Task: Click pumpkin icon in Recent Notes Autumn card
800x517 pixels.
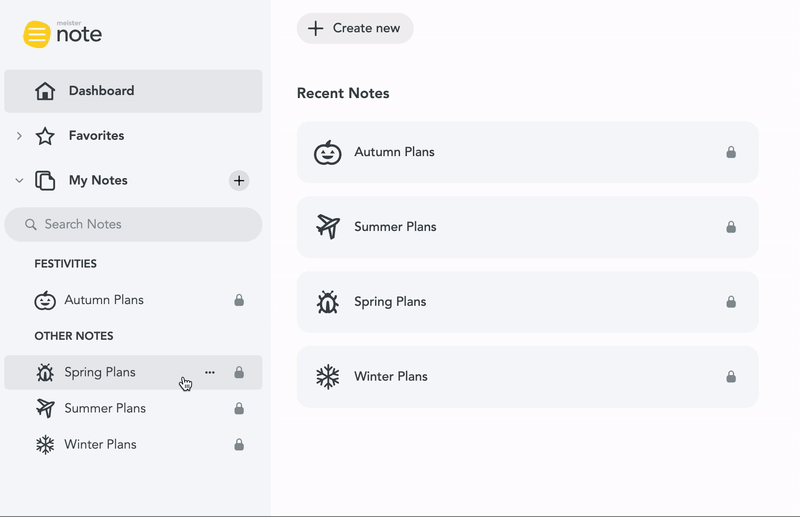Action: 328,152
